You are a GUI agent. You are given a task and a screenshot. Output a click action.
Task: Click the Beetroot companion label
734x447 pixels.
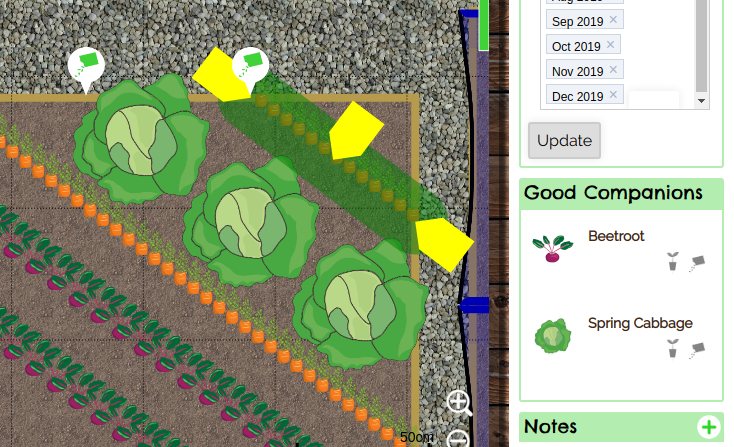coord(616,236)
